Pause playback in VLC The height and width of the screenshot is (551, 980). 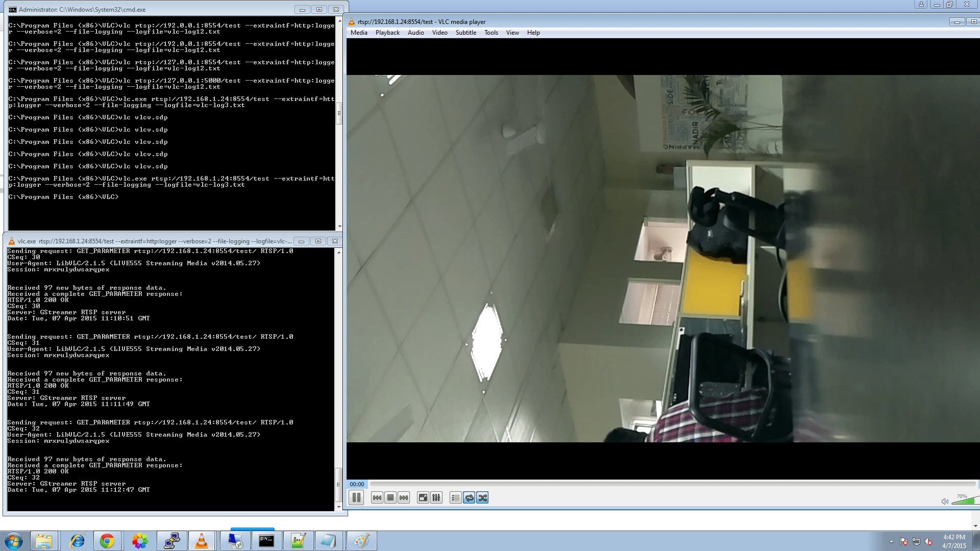coord(356,497)
